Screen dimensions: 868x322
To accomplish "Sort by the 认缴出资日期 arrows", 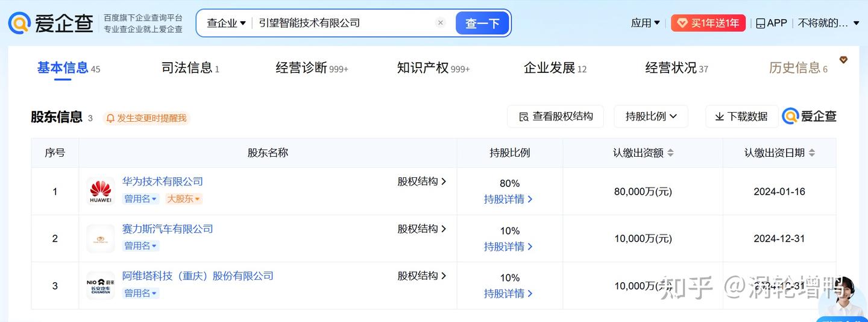I will [x=811, y=153].
